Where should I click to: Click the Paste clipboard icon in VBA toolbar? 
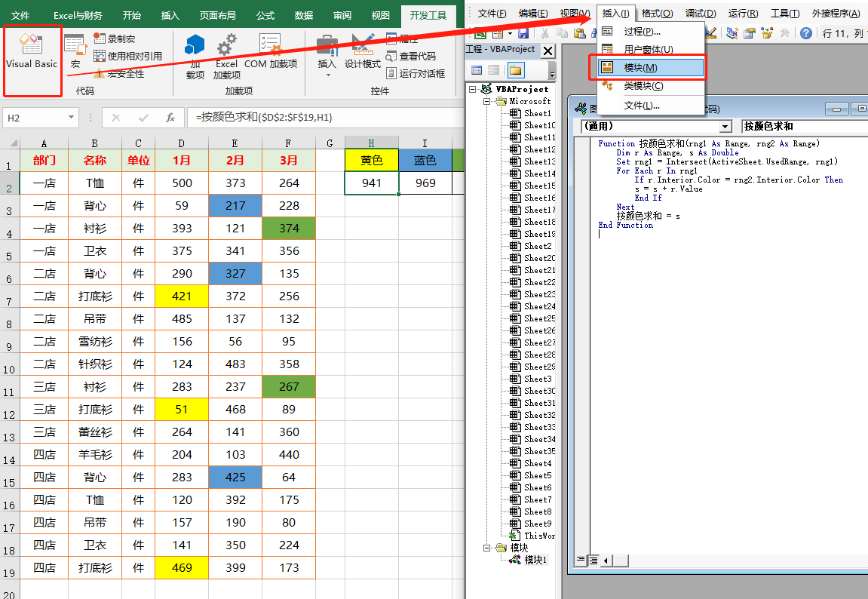pos(580,34)
